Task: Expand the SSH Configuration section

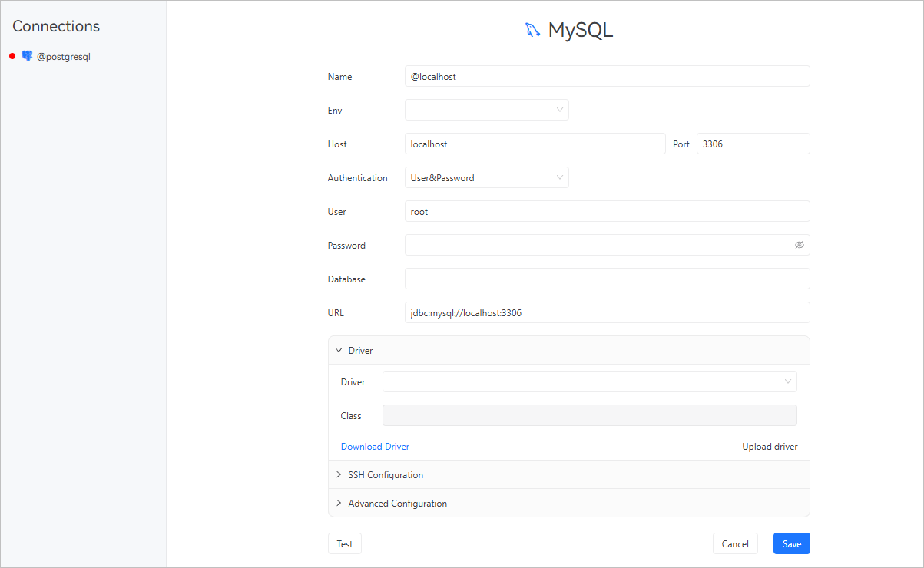Action: [569, 474]
